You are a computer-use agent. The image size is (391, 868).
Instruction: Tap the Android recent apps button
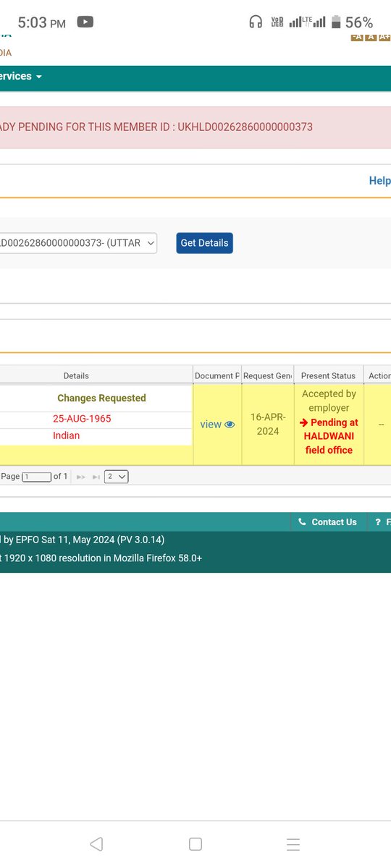click(x=293, y=844)
